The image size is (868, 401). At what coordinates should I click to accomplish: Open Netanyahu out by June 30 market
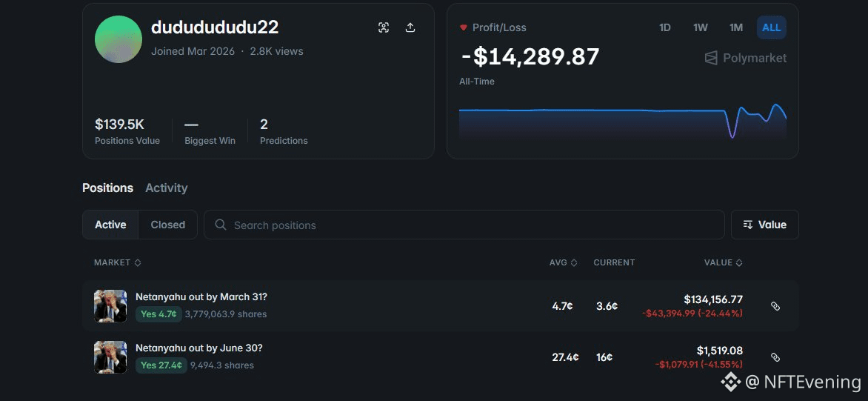198,348
